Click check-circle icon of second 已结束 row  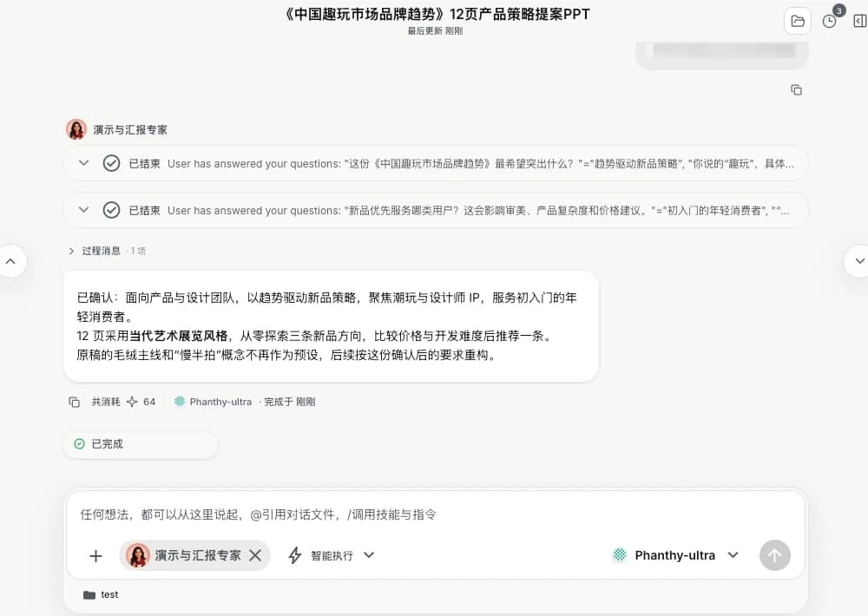pyautogui.click(x=111, y=210)
